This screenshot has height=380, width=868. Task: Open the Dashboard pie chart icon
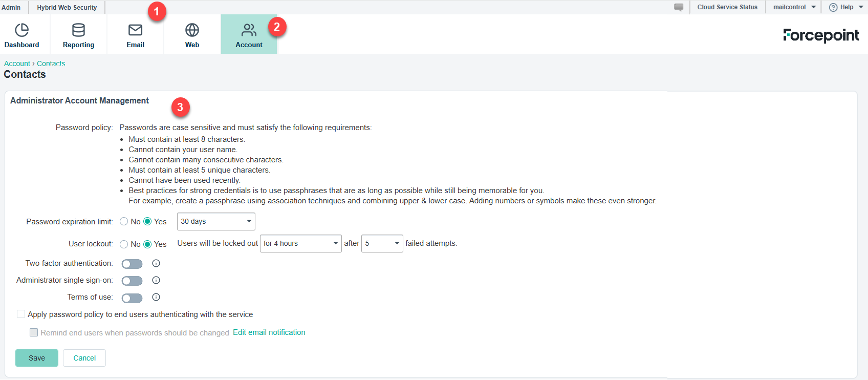tap(21, 30)
